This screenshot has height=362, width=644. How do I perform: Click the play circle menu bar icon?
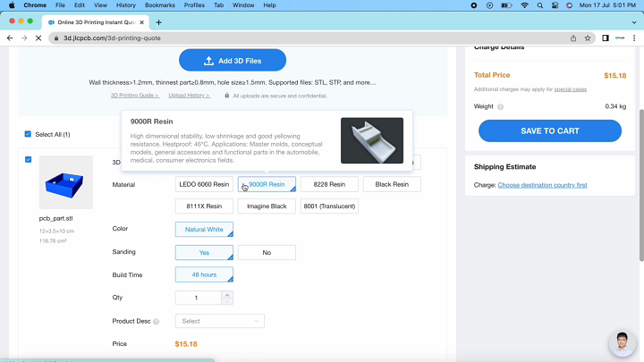pyautogui.click(x=489, y=5)
